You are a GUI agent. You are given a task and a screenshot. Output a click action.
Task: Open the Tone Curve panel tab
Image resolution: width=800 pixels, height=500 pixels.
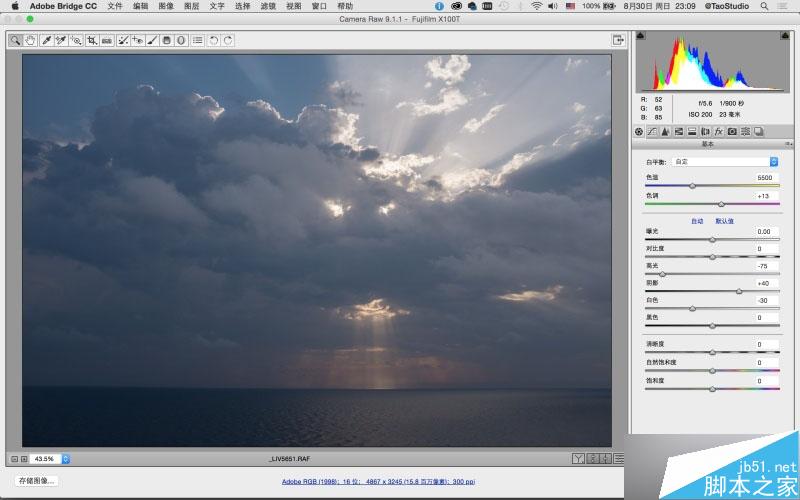(x=652, y=132)
